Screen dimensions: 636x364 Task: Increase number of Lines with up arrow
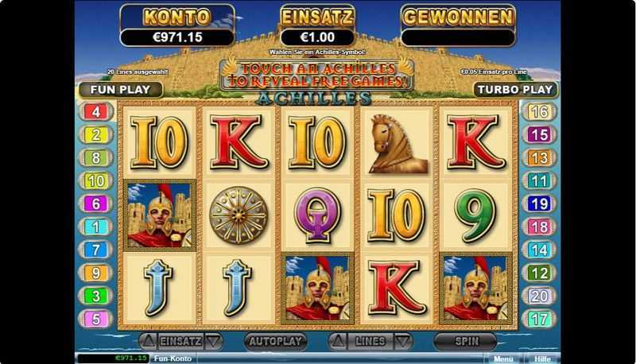point(337,342)
